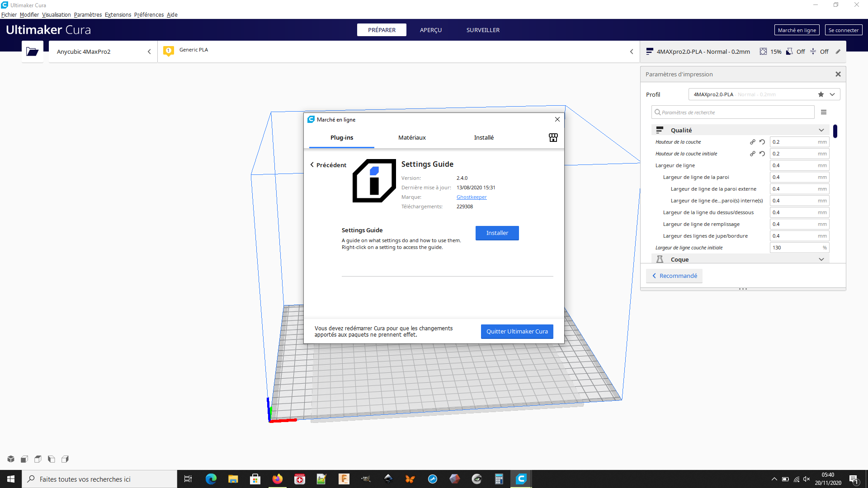Click the infill 15% icon

(x=763, y=52)
